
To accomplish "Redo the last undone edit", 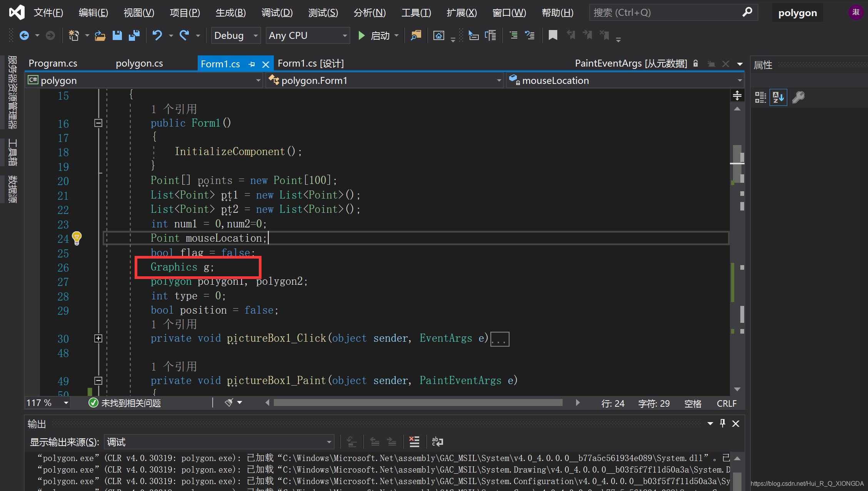I will 184,36.
